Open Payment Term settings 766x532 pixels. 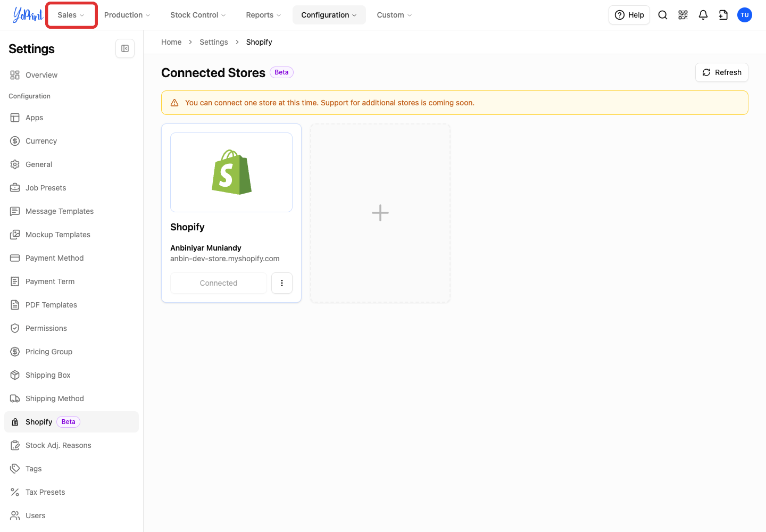(x=71, y=281)
